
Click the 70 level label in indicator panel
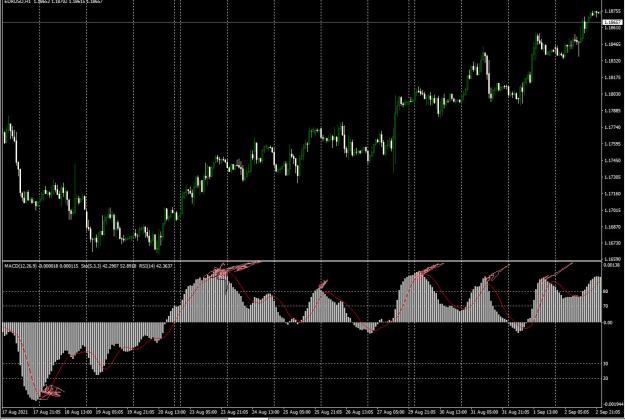pyautogui.click(x=606, y=306)
